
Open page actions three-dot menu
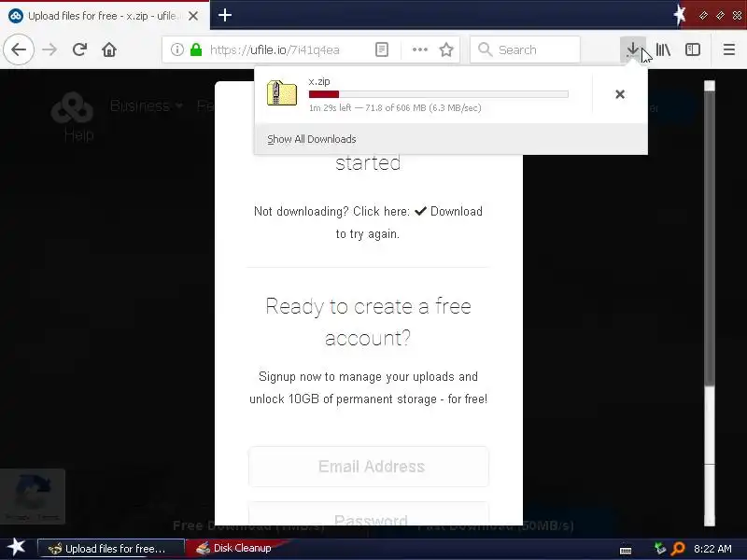pos(419,49)
